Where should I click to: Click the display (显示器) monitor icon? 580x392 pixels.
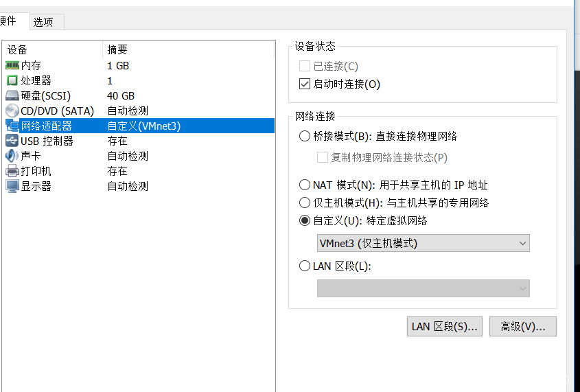pos(12,187)
